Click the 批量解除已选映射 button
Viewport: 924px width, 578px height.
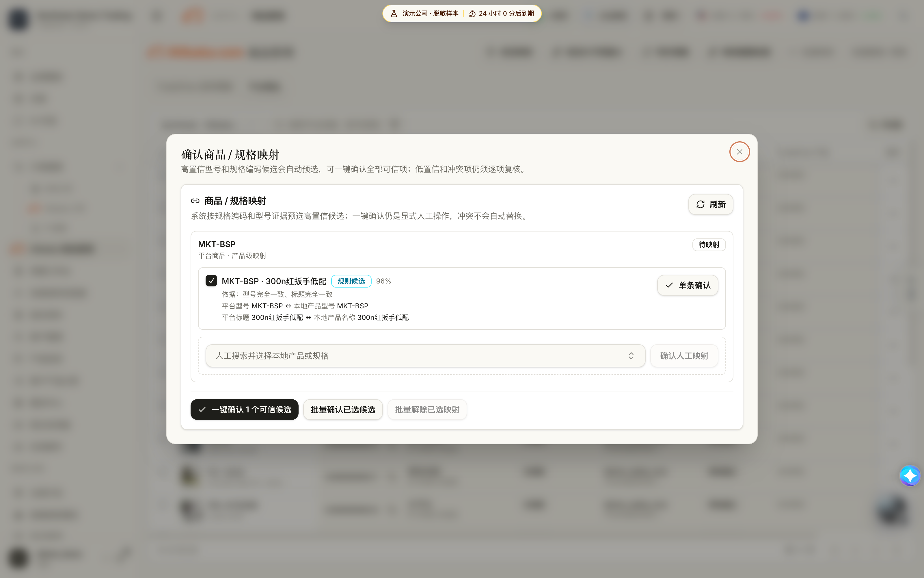(x=427, y=410)
